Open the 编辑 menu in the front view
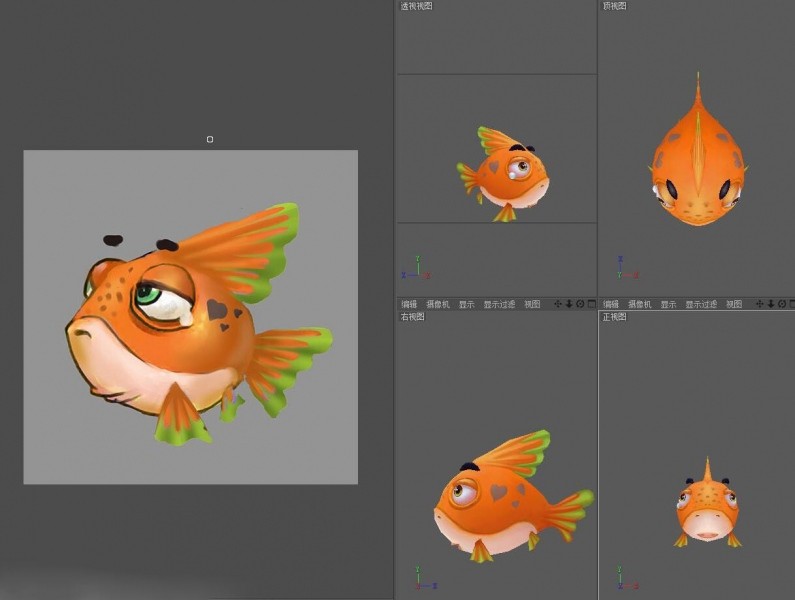Screen dimensions: 795x600 click(610, 304)
